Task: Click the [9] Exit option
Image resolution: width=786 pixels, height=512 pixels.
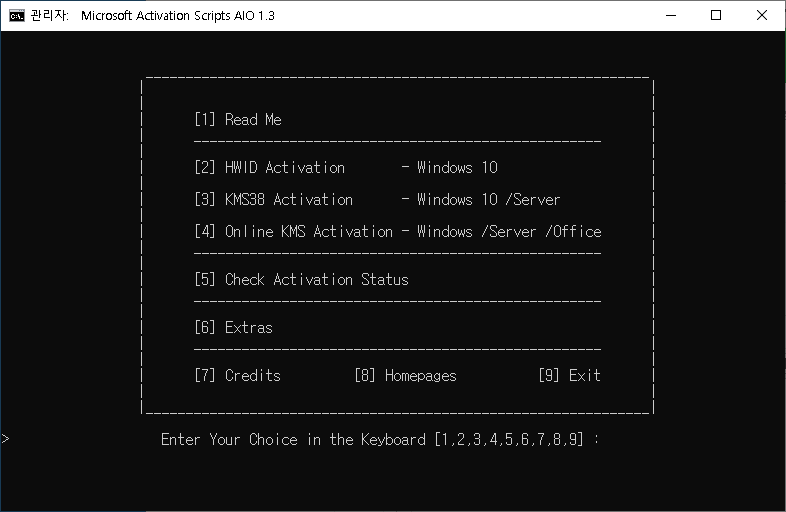Action: point(569,376)
